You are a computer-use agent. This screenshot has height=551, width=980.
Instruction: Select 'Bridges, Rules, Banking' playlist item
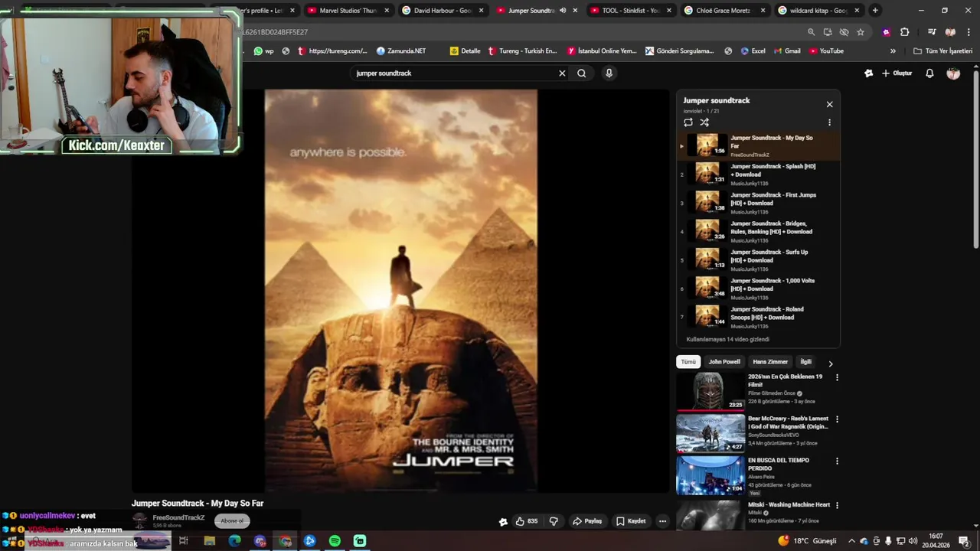758,231
